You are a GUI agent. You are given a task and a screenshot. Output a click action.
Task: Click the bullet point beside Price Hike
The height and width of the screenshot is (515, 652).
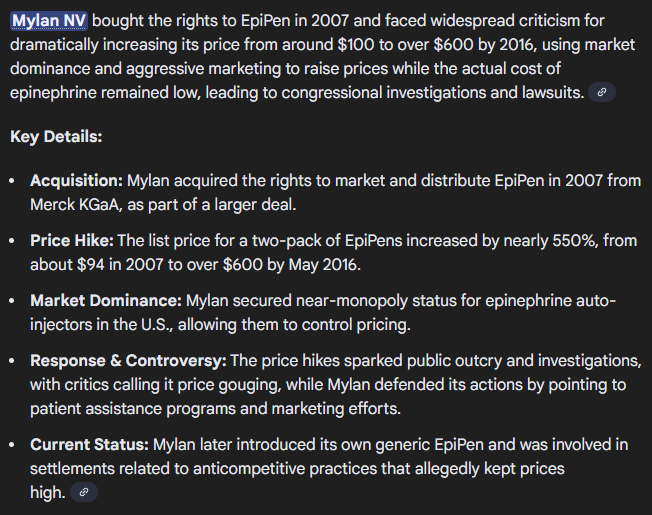pos(11,241)
